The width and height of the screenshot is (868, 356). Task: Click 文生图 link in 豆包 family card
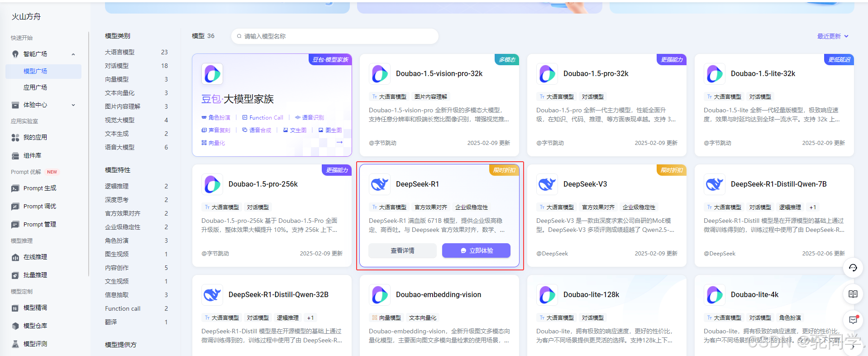(295, 130)
